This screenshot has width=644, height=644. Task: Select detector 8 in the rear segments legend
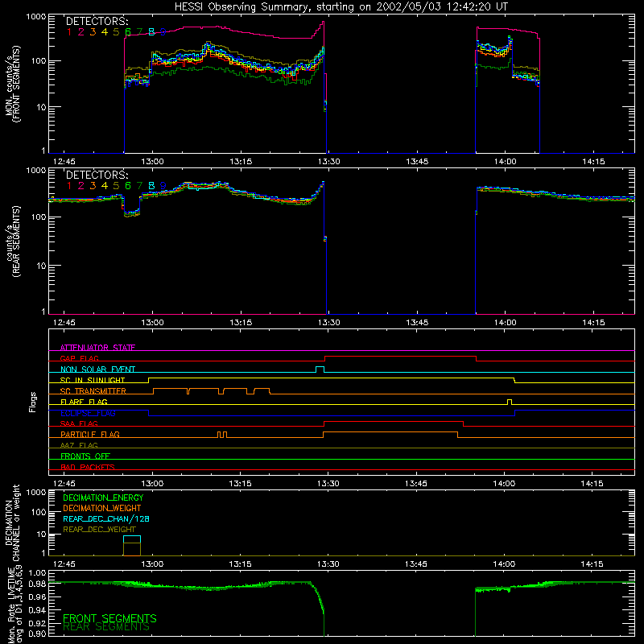point(151,186)
